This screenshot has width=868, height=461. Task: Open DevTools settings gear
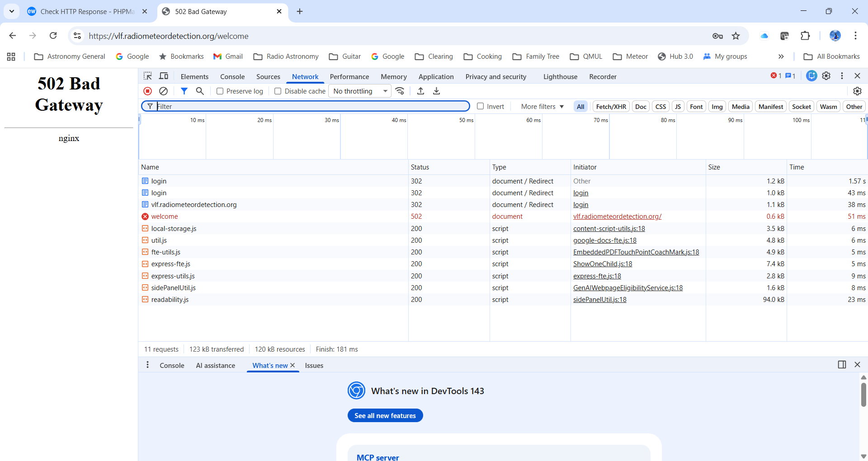[x=826, y=76]
